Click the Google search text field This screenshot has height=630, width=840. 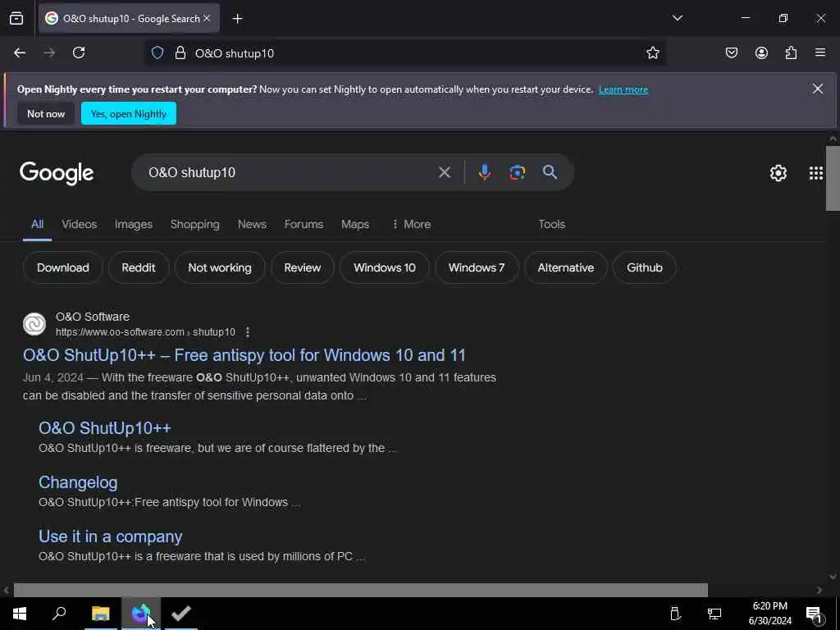click(x=290, y=172)
